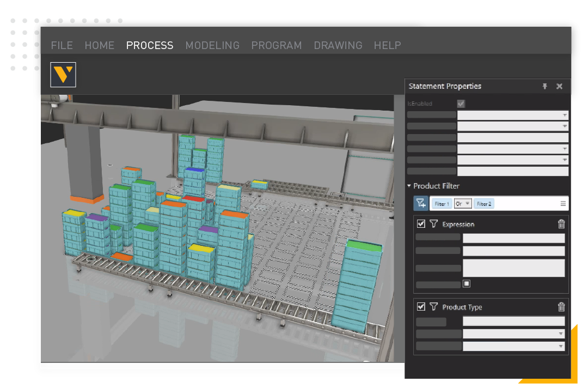Select the Filter 2 chip

(x=483, y=204)
